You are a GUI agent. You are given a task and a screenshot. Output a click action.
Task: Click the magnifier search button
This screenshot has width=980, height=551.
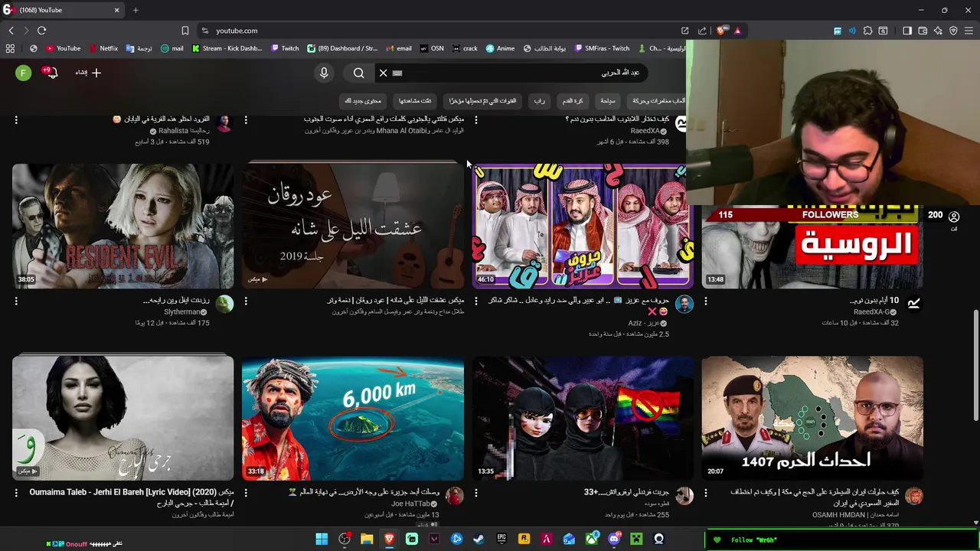tap(359, 73)
